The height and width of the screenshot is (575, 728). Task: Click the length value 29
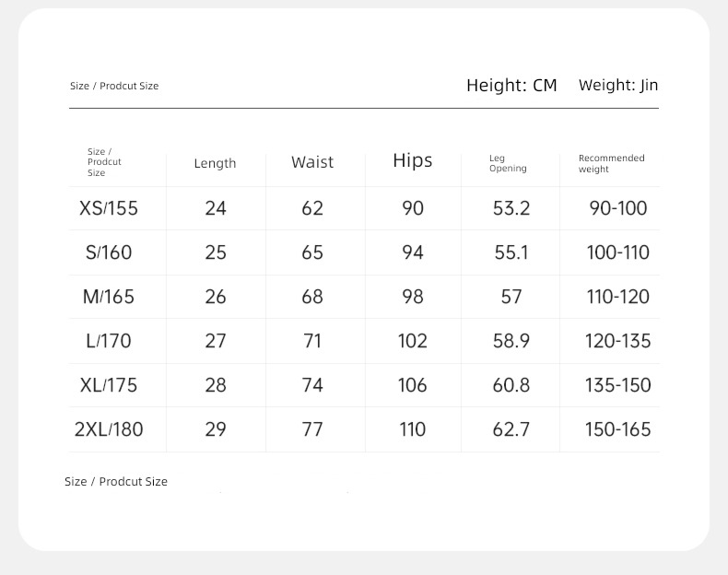[216, 429]
